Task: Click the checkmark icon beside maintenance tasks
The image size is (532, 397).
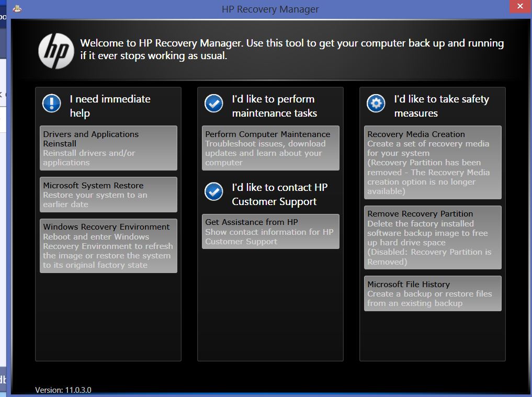Action: click(214, 103)
